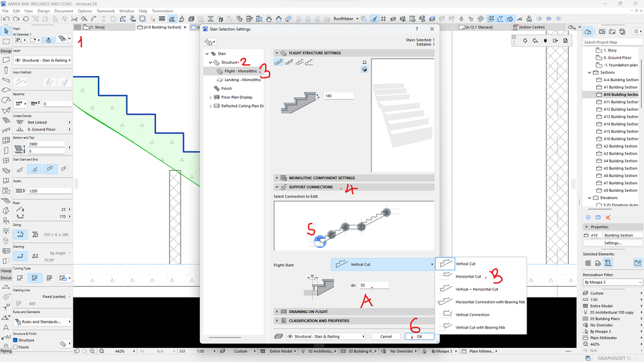Screen dimensions: 644x362
Task: Pick the Text tool in Document toolbox
Action: [x=6, y=327]
